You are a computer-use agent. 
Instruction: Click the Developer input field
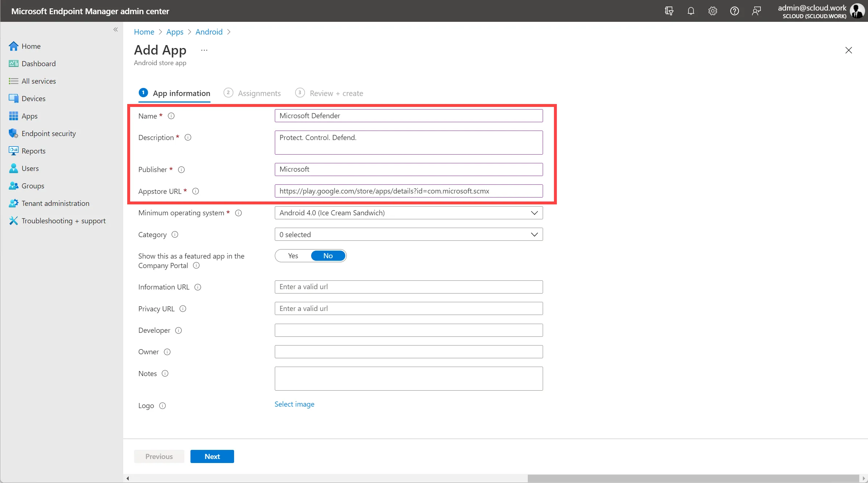[409, 330]
